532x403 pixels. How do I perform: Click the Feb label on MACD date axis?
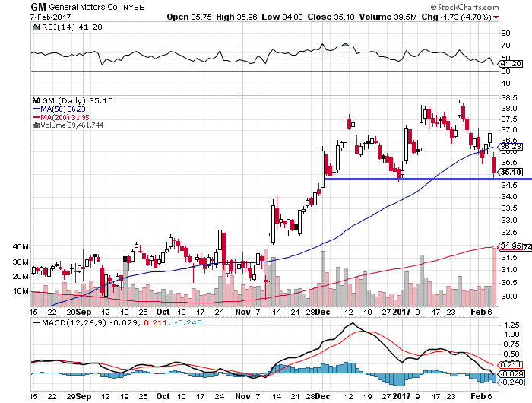click(x=478, y=396)
